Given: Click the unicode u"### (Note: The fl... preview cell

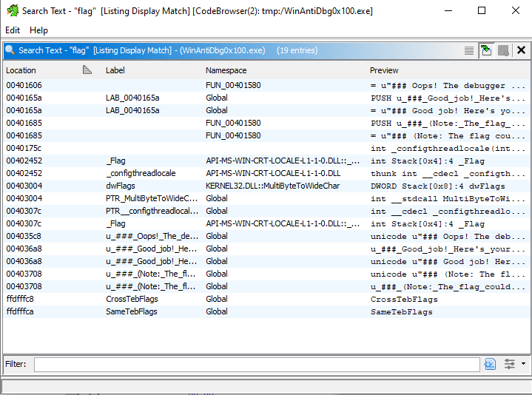Looking at the screenshot, I should click(x=448, y=274).
